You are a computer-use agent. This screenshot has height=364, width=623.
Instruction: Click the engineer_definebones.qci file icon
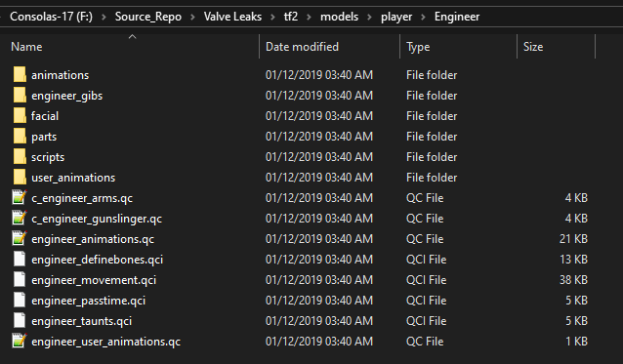[20, 260]
